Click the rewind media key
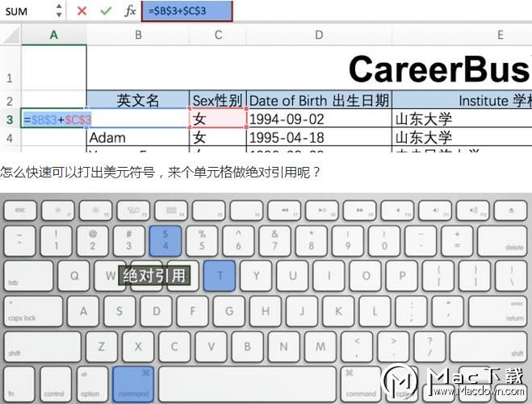This screenshot has height=404, width=532. tap(284, 210)
